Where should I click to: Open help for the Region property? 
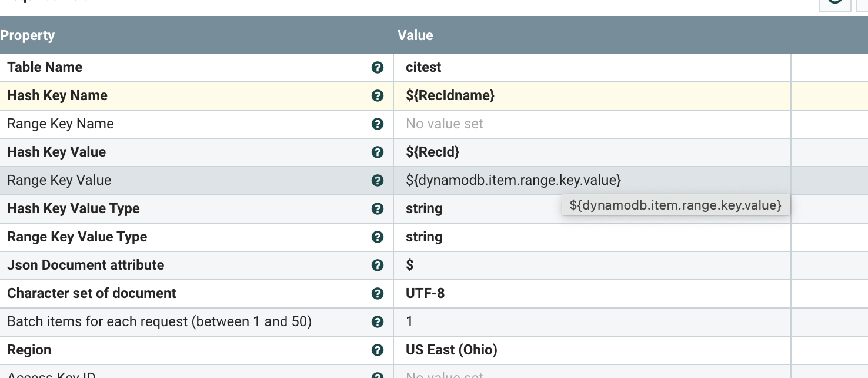pyautogui.click(x=378, y=350)
